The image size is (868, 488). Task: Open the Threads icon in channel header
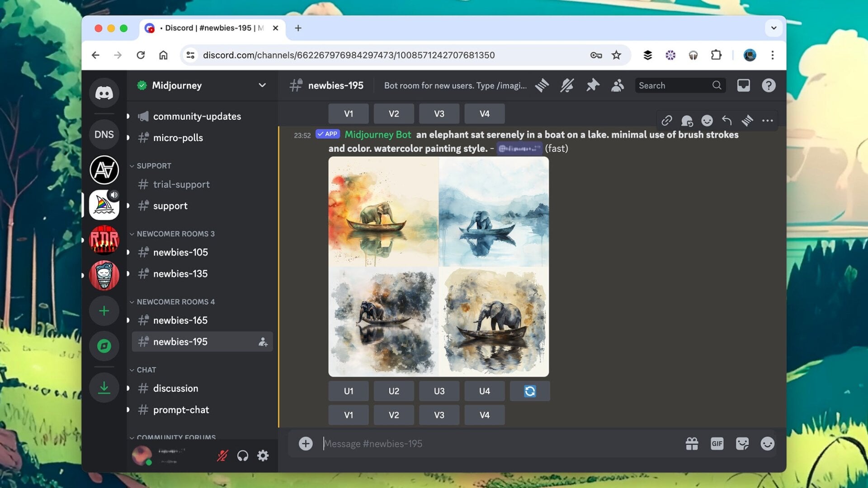pos(542,85)
